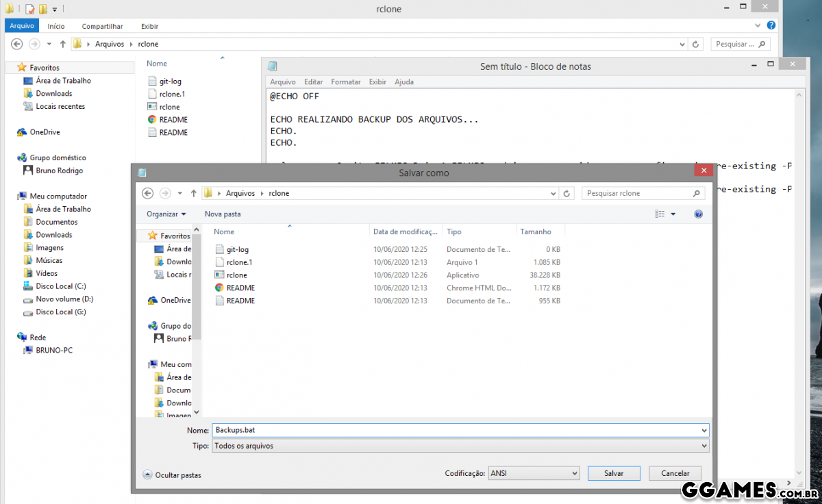Switch to the Exibir ribbon tab
The width and height of the screenshot is (822, 504).
[149, 26]
